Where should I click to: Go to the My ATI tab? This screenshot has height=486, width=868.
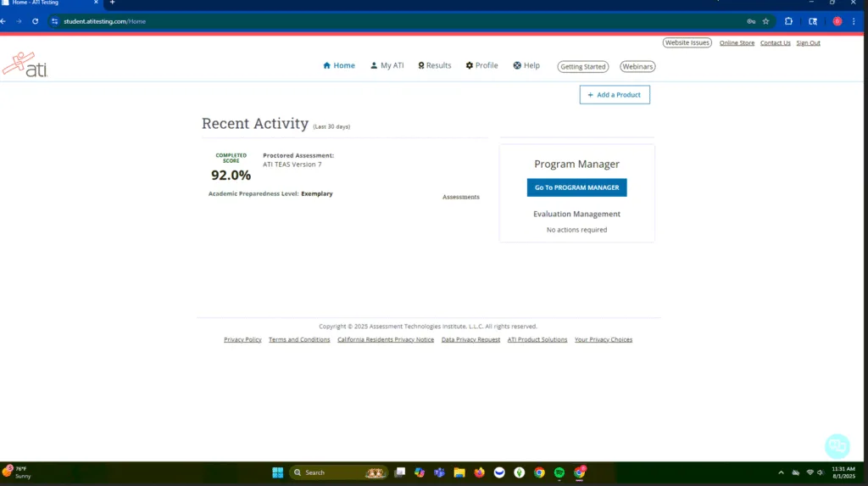pos(387,65)
